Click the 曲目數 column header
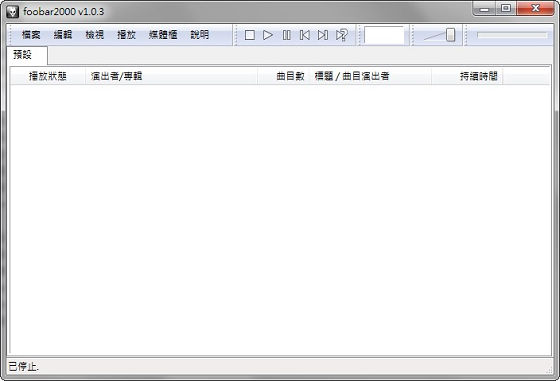 click(x=283, y=76)
